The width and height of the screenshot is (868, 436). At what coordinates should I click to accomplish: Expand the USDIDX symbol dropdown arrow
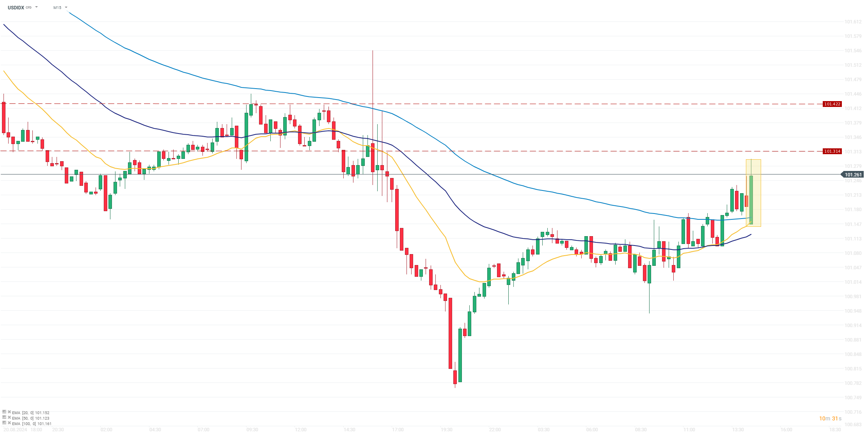click(37, 7)
